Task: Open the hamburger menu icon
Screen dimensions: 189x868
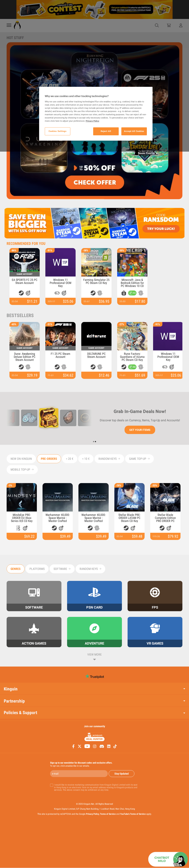Action: 9,25
